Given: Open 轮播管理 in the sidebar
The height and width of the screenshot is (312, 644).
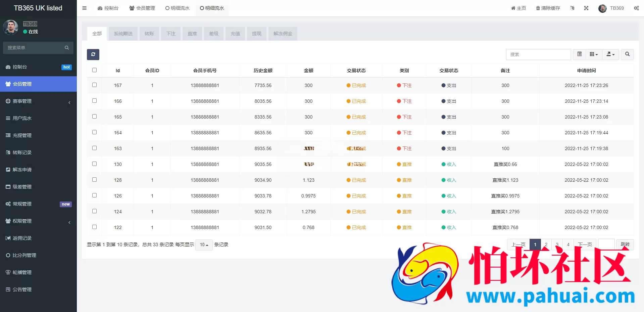Looking at the screenshot, I should pyautogui.click(x=38, y=272).
